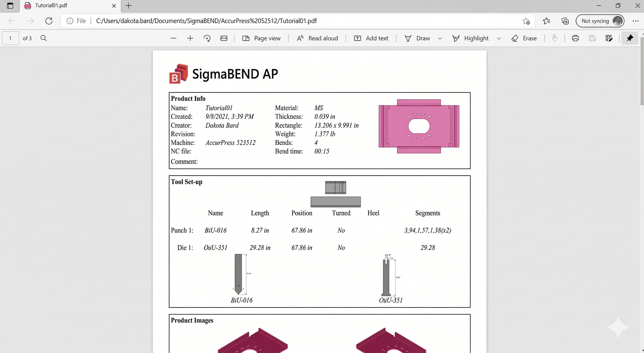Open browser Settings and more menu
Screen dimensions: 644x353
coord(635,21)
